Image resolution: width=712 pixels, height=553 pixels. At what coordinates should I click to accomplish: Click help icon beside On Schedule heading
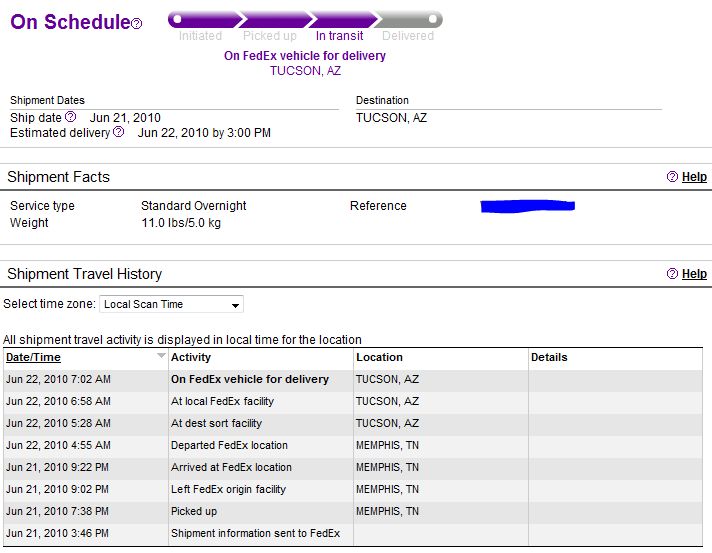[x=137, y=24]
